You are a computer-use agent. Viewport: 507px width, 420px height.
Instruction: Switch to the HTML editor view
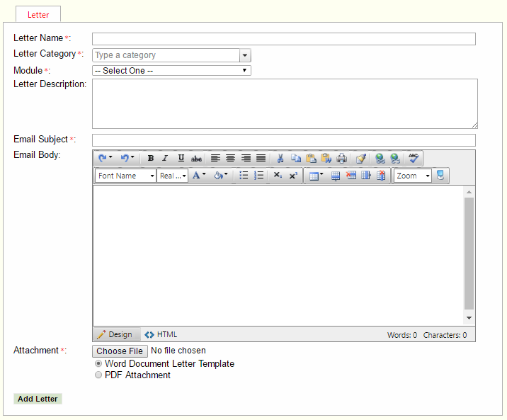pos(161,334)
